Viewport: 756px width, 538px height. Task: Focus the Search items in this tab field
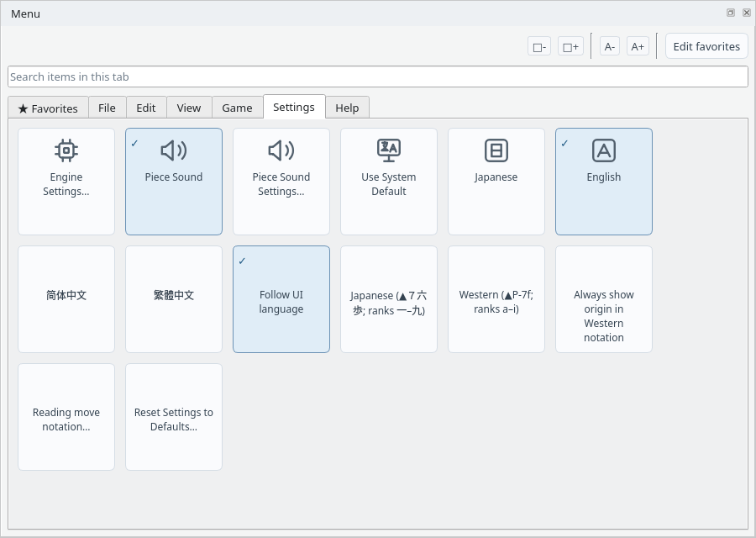(x=378, y=76)
